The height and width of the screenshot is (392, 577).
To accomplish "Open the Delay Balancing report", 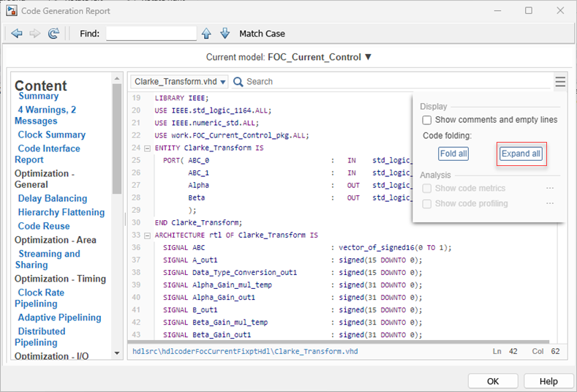I will click(52, 198).
